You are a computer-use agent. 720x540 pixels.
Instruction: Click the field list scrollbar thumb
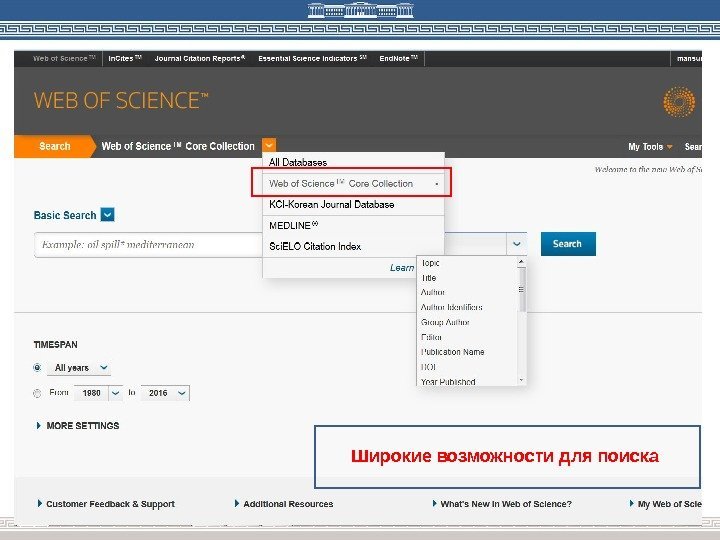(x=521, y=290)
